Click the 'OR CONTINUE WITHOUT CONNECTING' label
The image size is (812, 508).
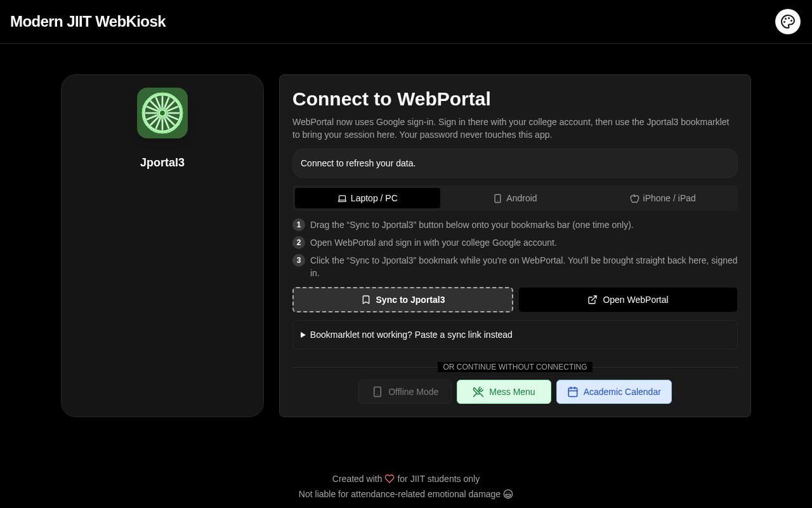(x=515, y=367)
